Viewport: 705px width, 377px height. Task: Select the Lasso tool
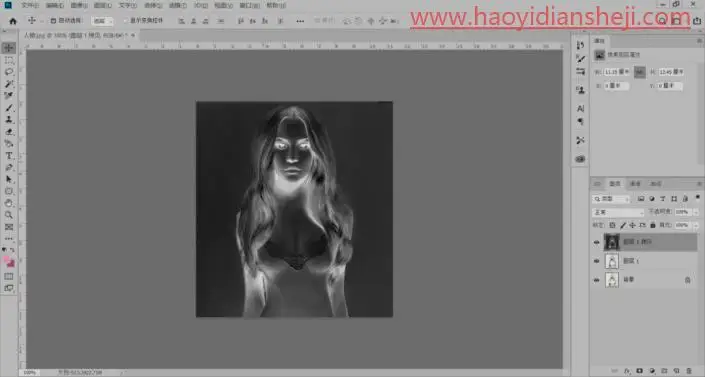(x=9, y=72)
